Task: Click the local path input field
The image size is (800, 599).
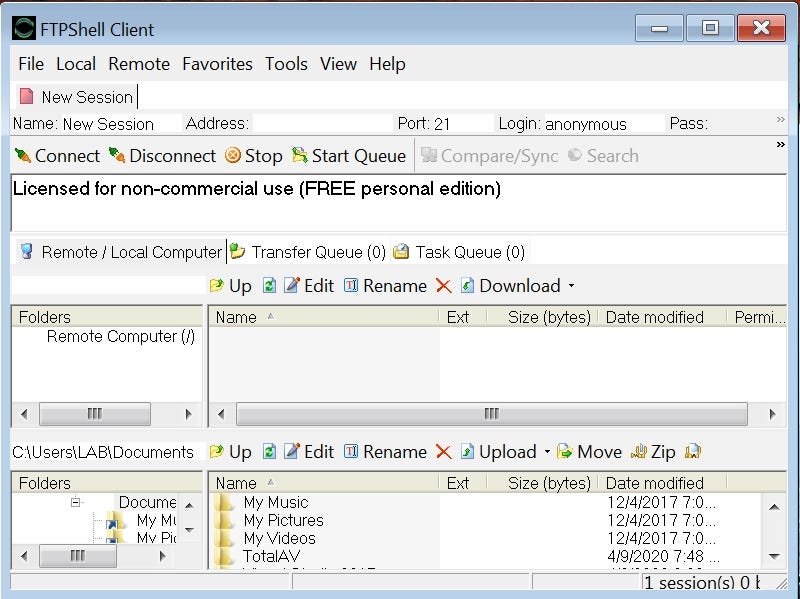Action: tap(100, 451)
